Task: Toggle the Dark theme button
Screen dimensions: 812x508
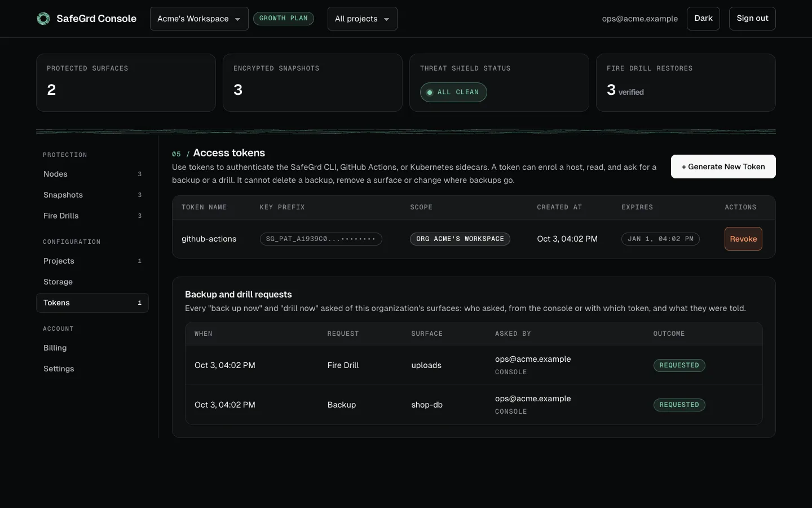Action: pos(703,19)
